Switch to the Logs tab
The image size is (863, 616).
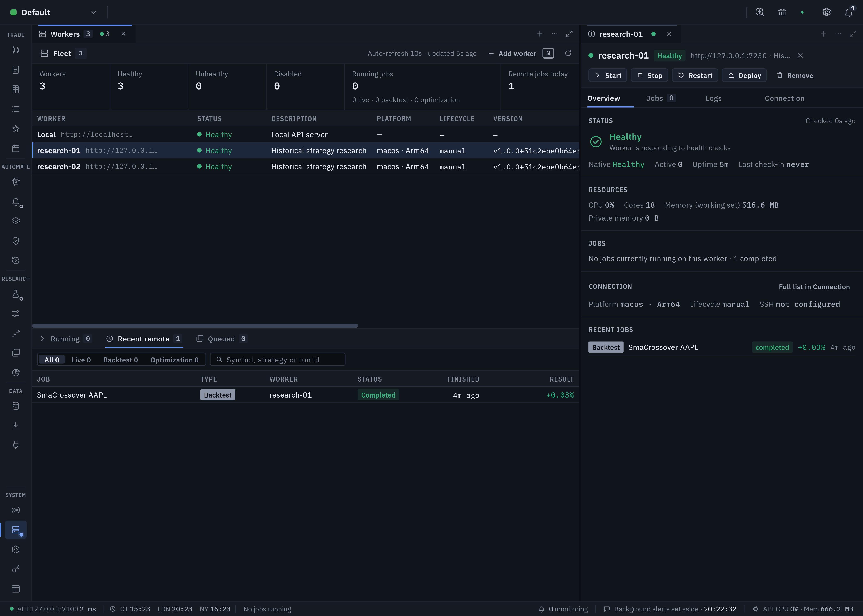click(713, 98)
